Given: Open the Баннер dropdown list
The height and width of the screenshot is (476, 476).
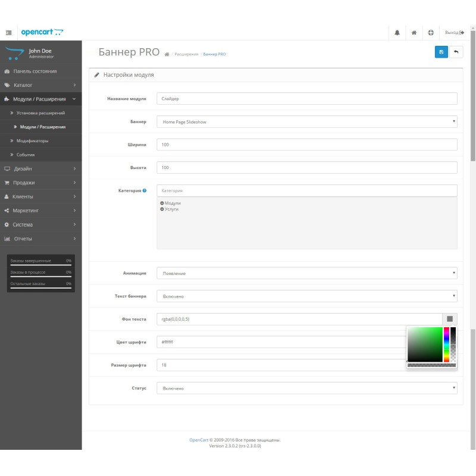Looking at the screenshot, I should 306,122.
